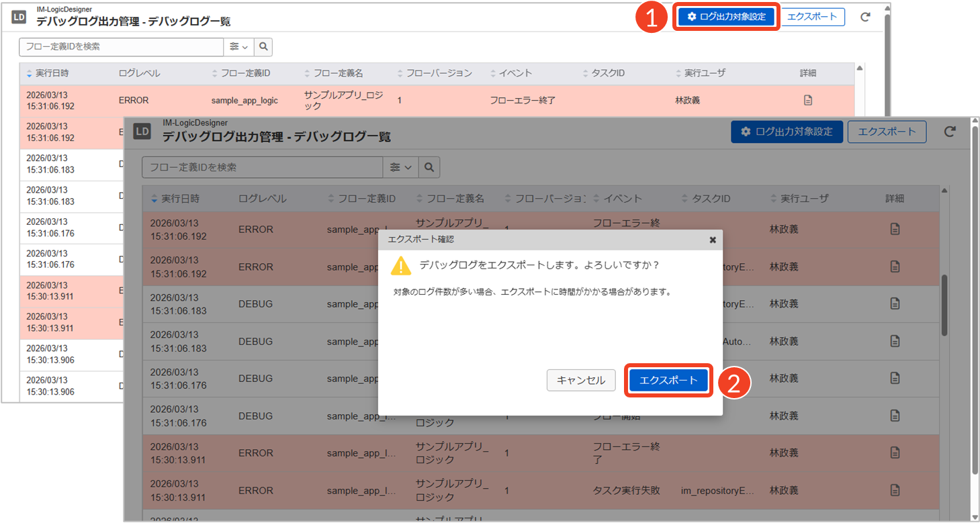Click Cancel (キャンセル) in the export dialog
Viewport: 980px width, 523px height.
click(580, 380)
